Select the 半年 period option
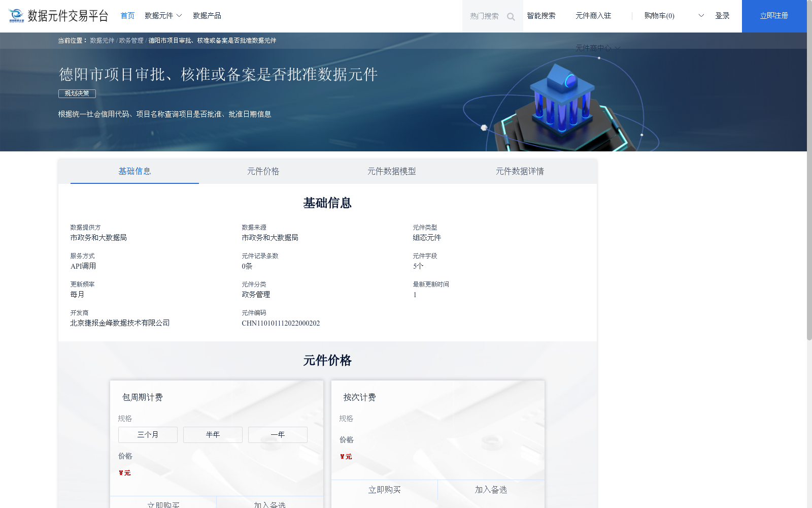 click(x=213, y=435)
